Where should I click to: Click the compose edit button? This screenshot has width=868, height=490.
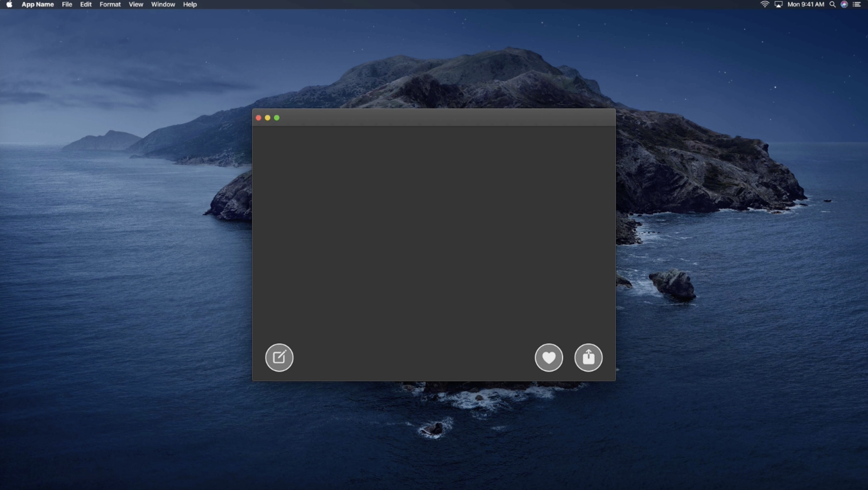click(279, 357)
